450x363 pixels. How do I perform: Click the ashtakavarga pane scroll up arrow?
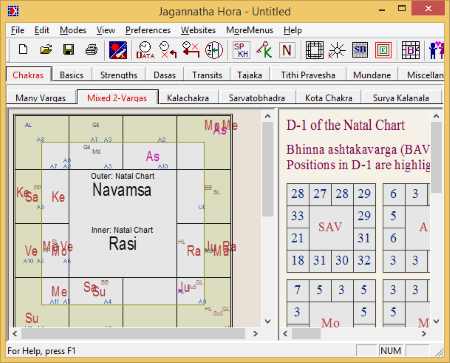tap(436, 116)
